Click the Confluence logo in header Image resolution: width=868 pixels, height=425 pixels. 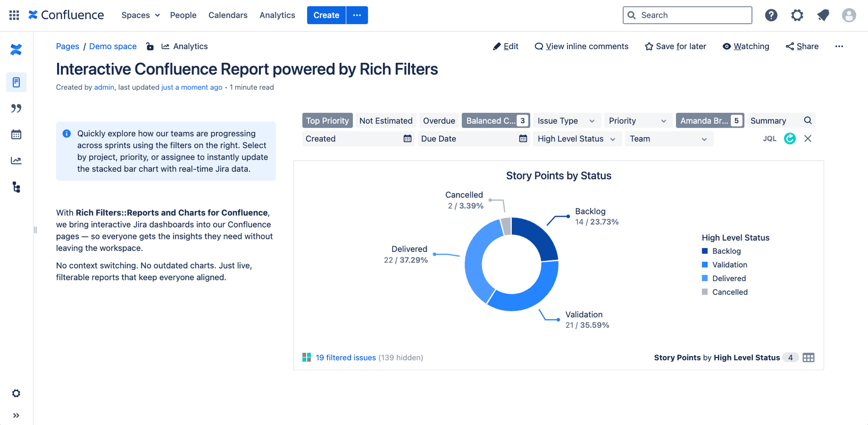[x=66, y=15]
